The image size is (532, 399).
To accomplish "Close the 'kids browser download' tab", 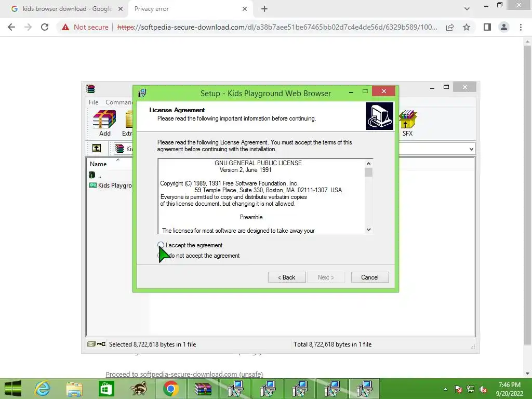I will click(x=121, y=9).
